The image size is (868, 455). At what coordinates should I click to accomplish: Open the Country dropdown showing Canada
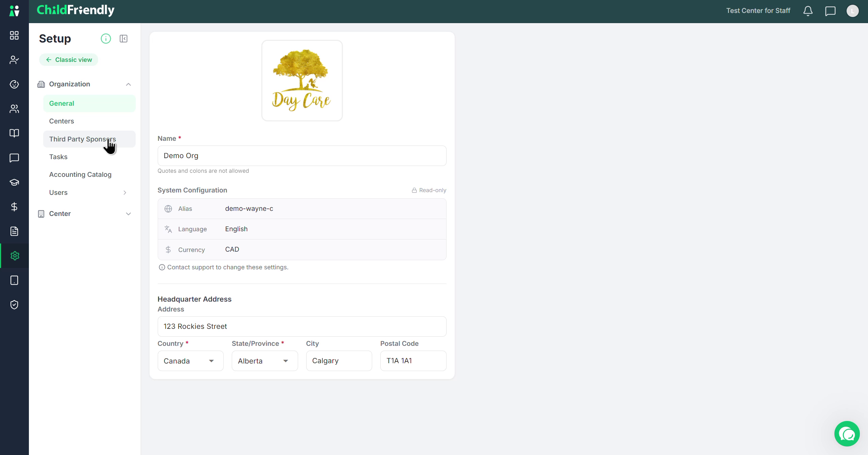pos(190,361)
